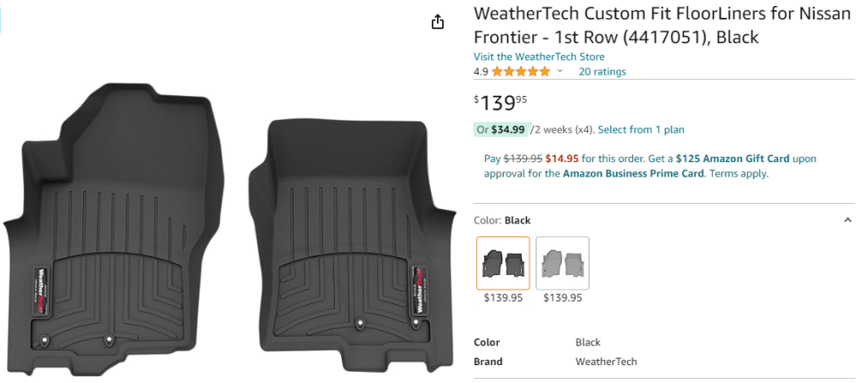The width and height of the screenshot is (868, 383).
Task: Open the Terms apply link
Action: pyautogui.click(x=738, y=173)
